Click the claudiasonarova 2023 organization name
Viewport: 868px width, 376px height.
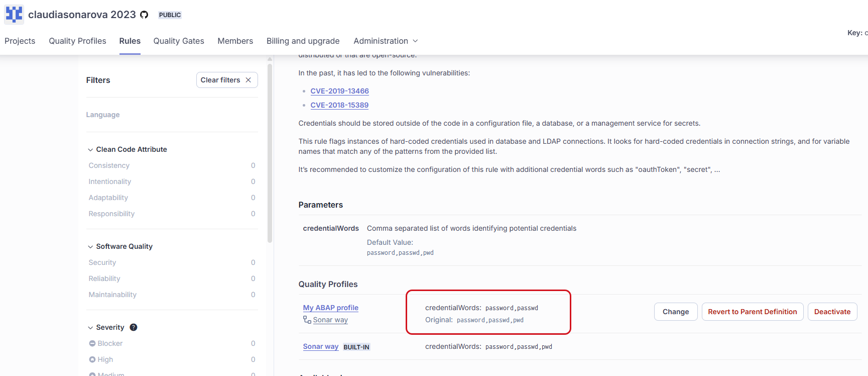[82, 15]
